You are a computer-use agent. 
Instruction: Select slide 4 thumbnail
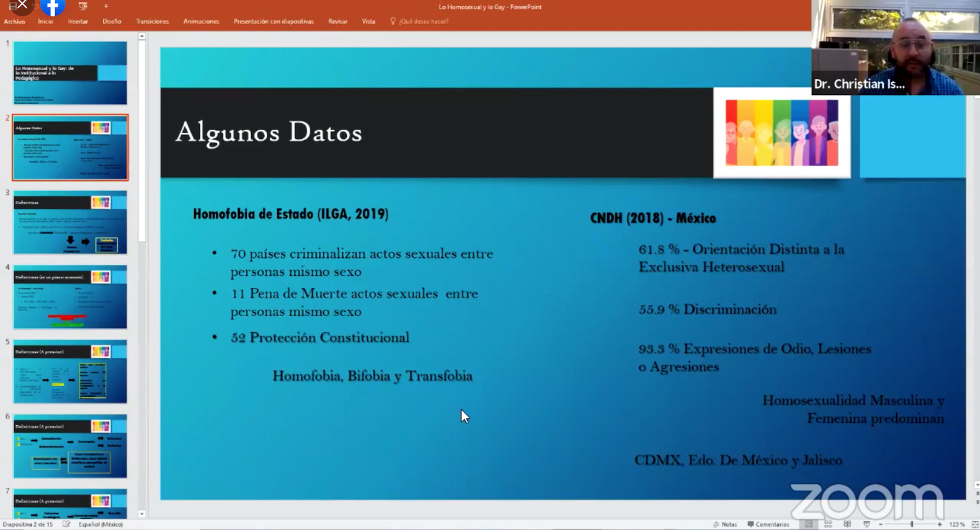tap(70, 297)
